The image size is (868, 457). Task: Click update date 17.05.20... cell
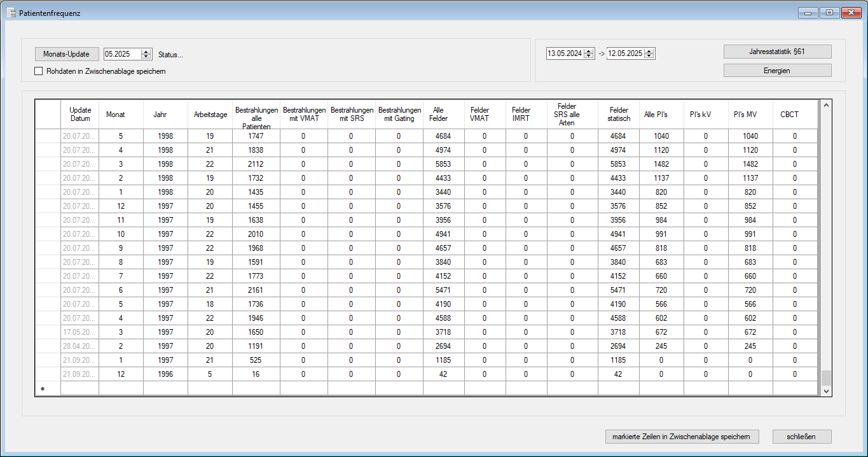click(x=80, y=332)
